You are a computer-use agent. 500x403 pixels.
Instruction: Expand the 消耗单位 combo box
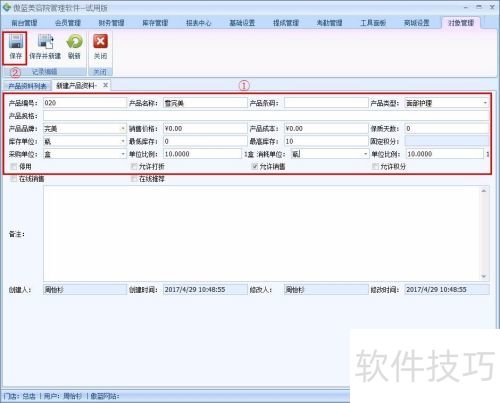coord(365,154)
